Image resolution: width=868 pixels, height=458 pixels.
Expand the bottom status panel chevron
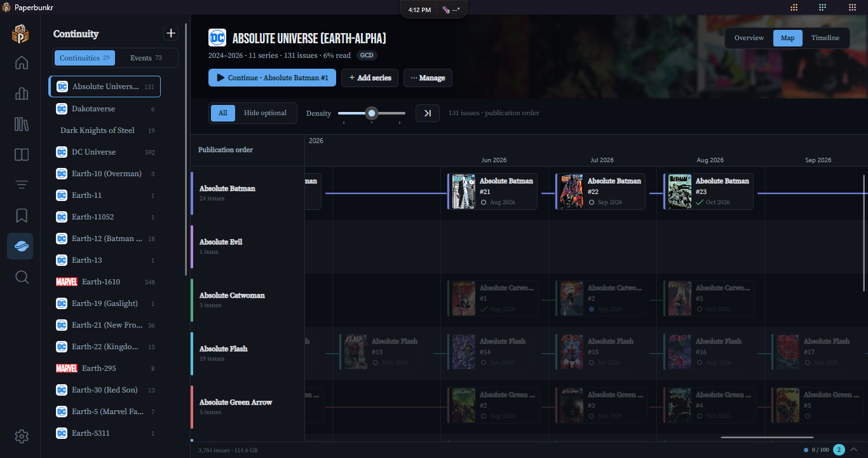tap(853, 450)
